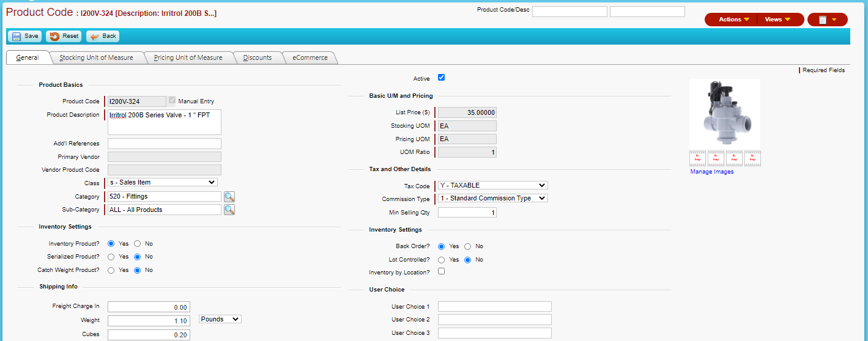Screen dimensions: 868x341
Task: Toggle Inventory by Location checkbox
Action: coord(442,271)
